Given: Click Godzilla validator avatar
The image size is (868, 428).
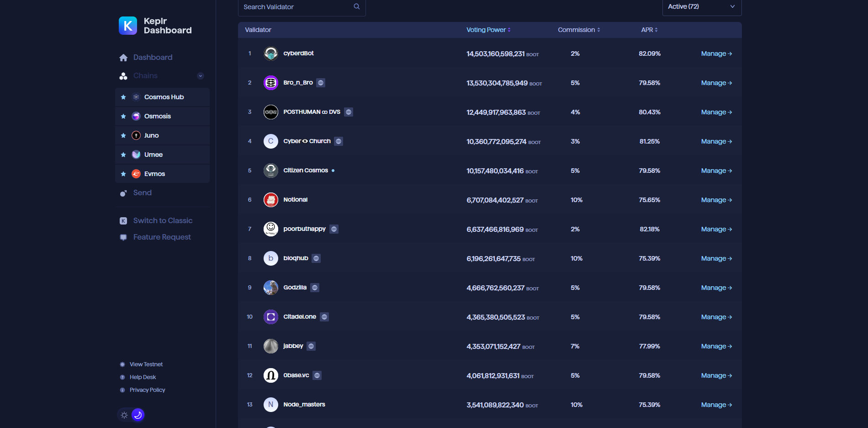Looking at the screenshot, I should click(271, 288).
